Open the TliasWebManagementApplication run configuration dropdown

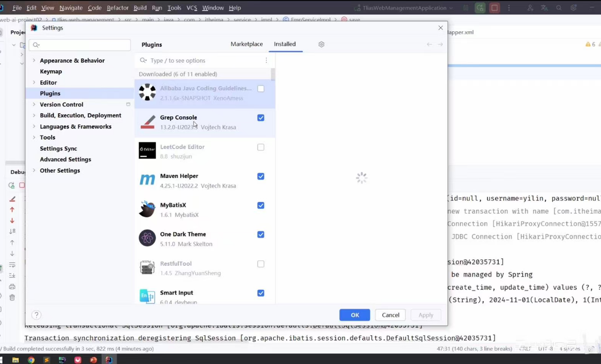coord(404,7)
